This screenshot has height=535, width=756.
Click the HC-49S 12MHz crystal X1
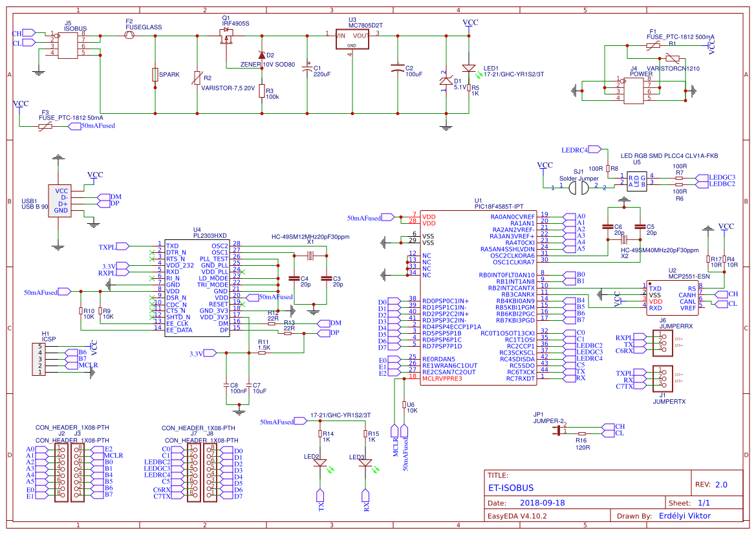(x=310, y=256)
